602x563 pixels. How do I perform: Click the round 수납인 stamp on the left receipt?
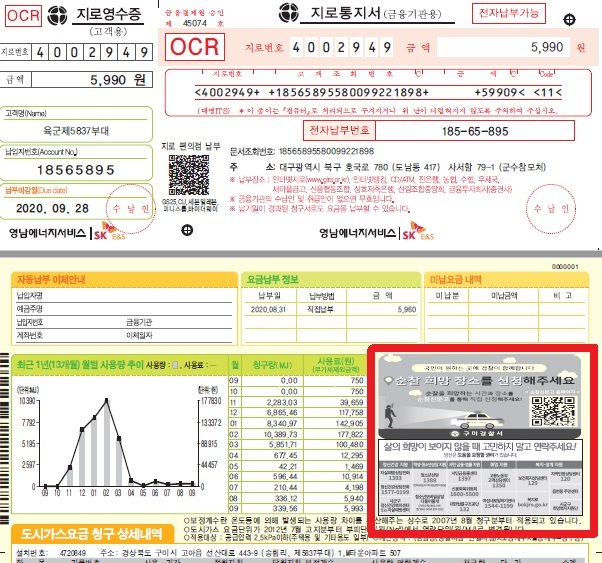pyautogui.click(x=131, y=207)
